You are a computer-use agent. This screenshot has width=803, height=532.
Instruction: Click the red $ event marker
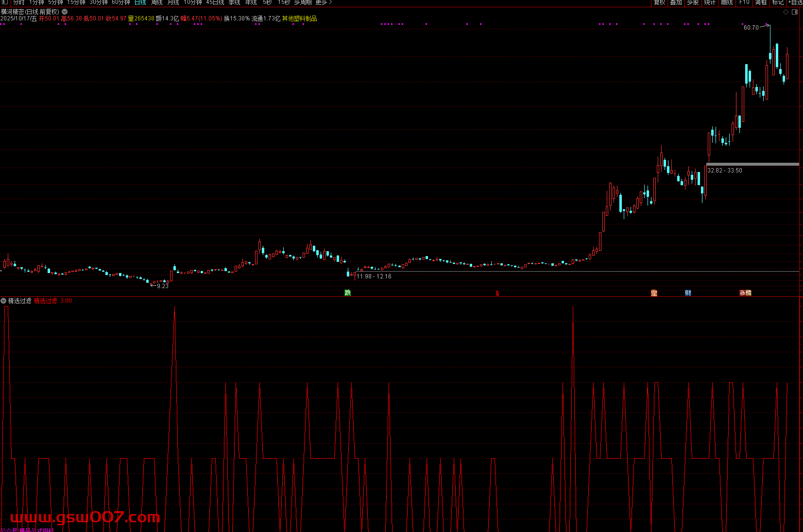(x=497, y=293)
